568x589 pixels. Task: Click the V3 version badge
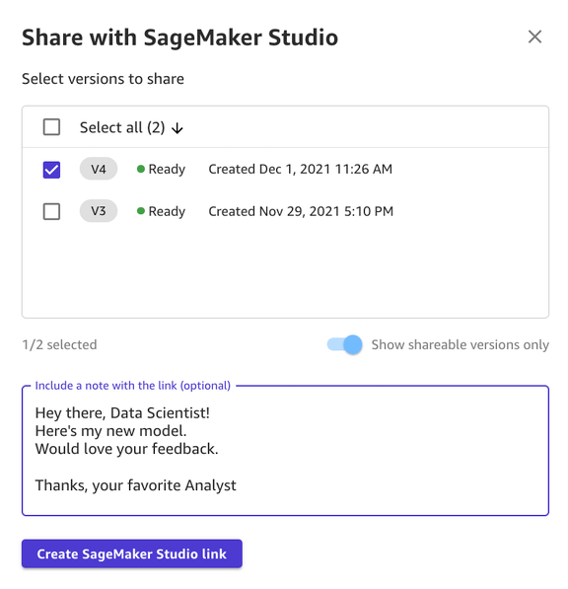pos(98,211)
